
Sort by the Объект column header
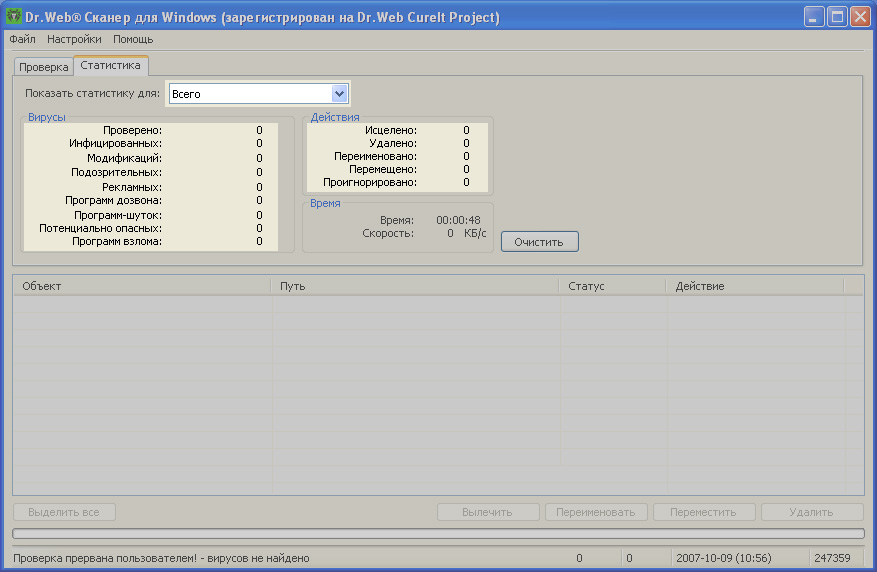(x=142, y=286)
